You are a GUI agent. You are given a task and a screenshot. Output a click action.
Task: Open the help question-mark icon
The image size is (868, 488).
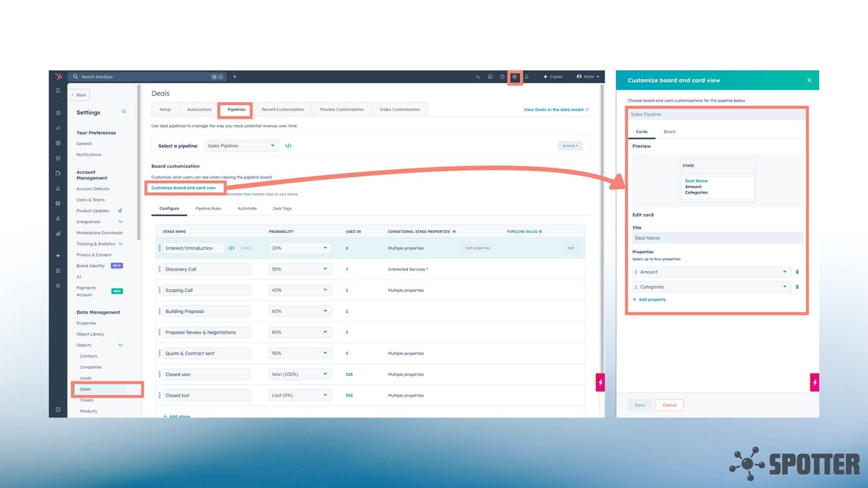(x=502, y=77)
